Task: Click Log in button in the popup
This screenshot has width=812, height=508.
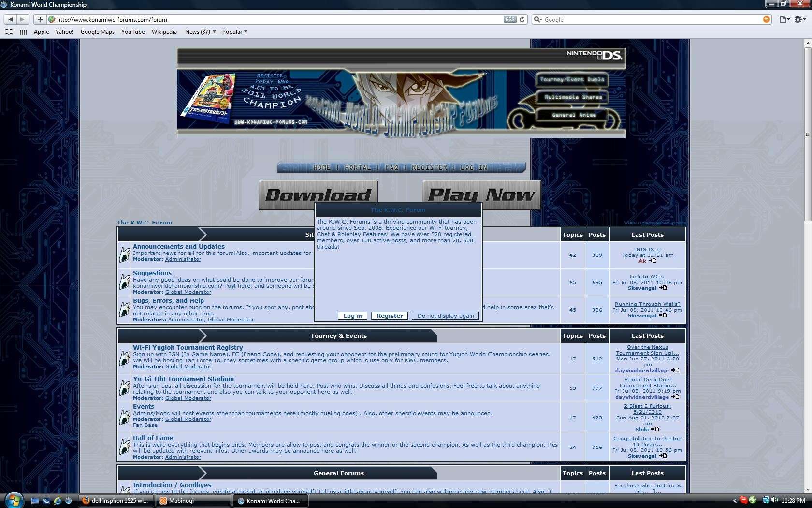Action: pos(353,316)
